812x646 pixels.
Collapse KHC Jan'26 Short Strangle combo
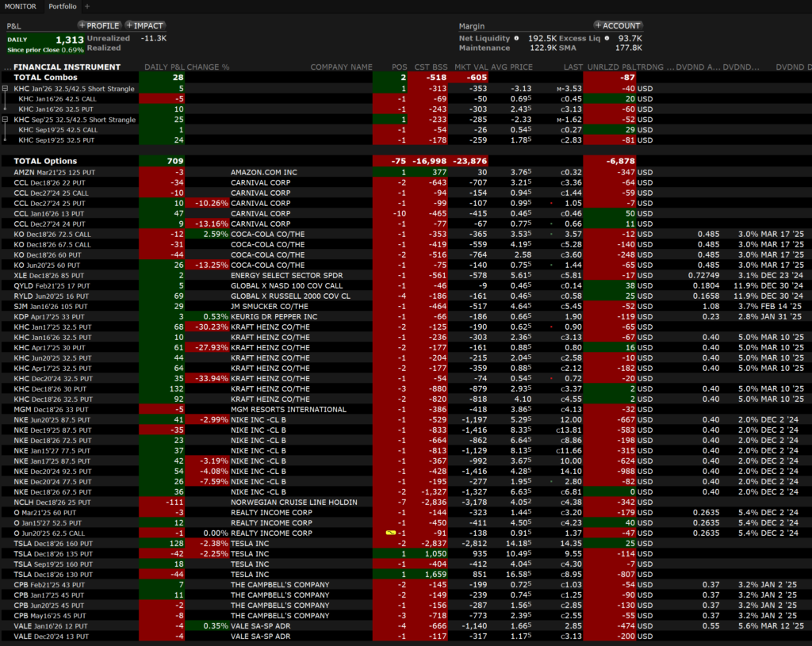click(6, 89)
